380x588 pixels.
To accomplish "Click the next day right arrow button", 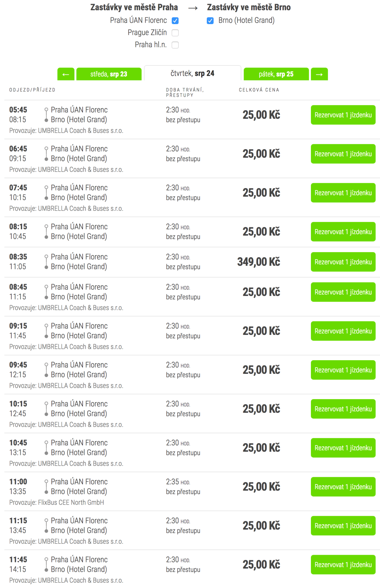I will 319,74.
